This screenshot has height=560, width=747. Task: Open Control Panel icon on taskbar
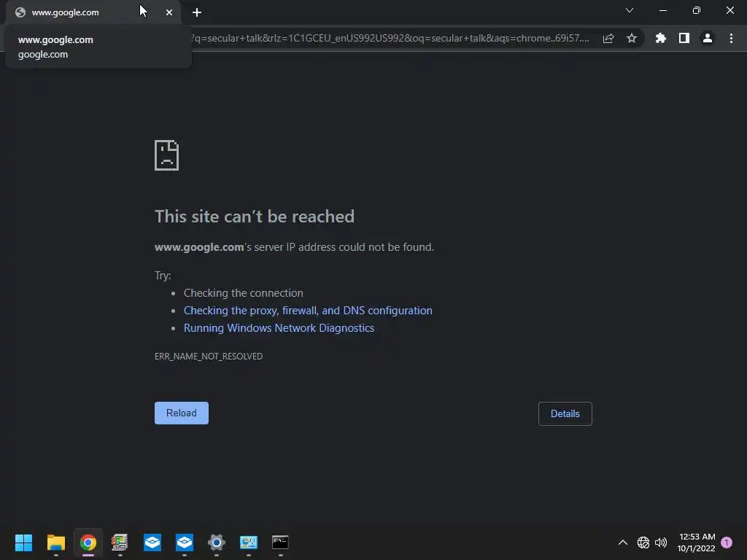click(249, 542)
